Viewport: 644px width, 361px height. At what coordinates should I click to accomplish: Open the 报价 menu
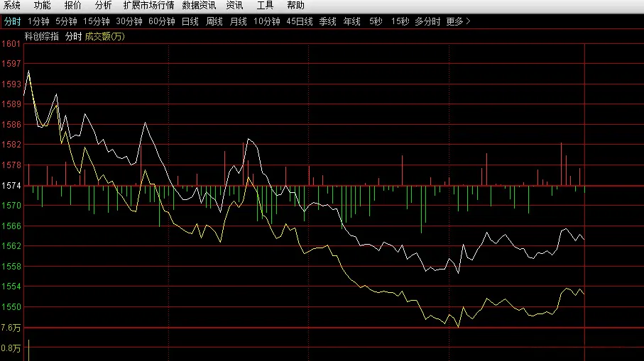72,6
